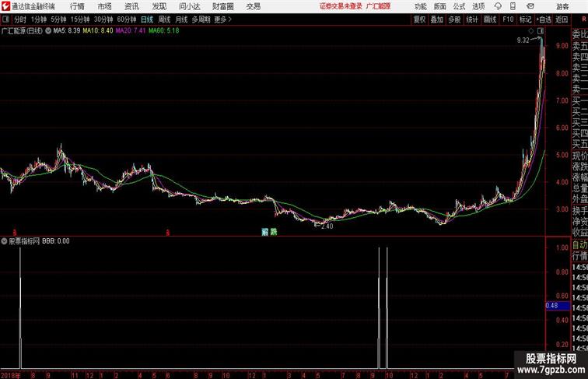Switch to the 1分钟 period tab
Viewport: 588px width, 379px height.
(x=39, y=19)
